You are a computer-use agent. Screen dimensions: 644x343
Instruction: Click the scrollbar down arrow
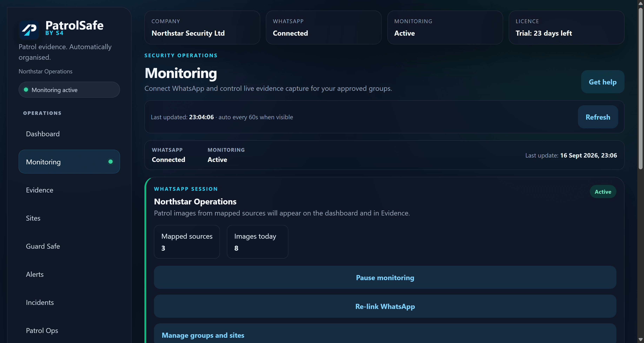click(640, 339)
